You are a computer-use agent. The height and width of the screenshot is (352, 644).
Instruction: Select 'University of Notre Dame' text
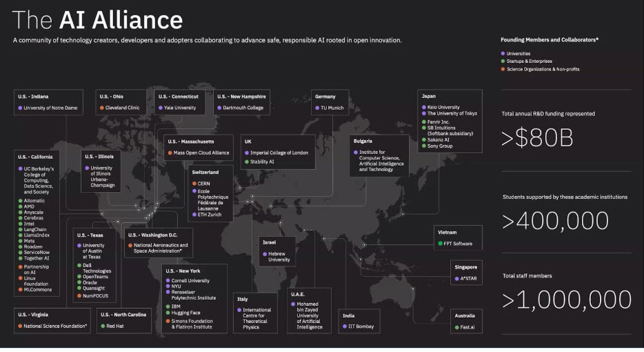click(x=50, y=108)
